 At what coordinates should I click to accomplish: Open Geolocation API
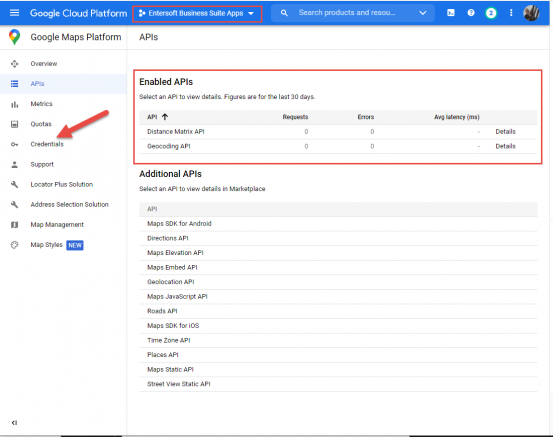point(171,282)
